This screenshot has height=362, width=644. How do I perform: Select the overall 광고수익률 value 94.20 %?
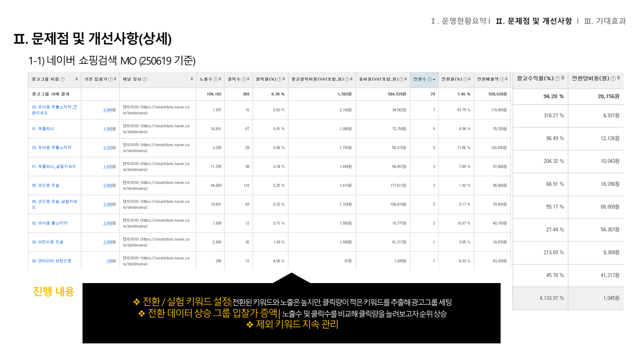[553, 96]
